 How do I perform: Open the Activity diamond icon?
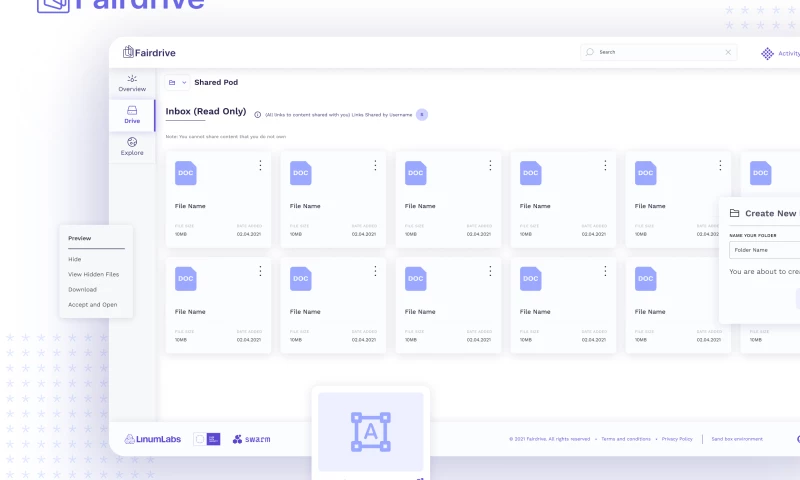coord(767,54)
